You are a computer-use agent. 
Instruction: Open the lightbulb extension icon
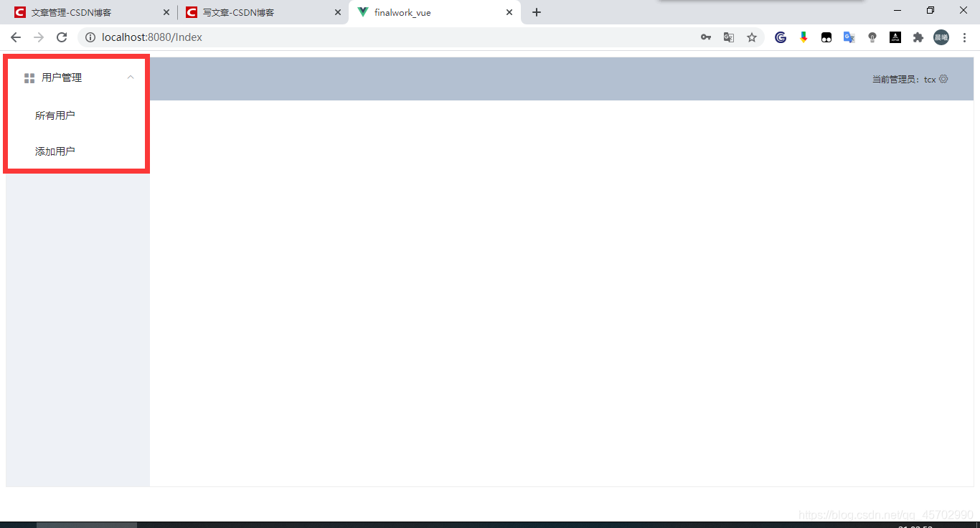pos(872,37)
